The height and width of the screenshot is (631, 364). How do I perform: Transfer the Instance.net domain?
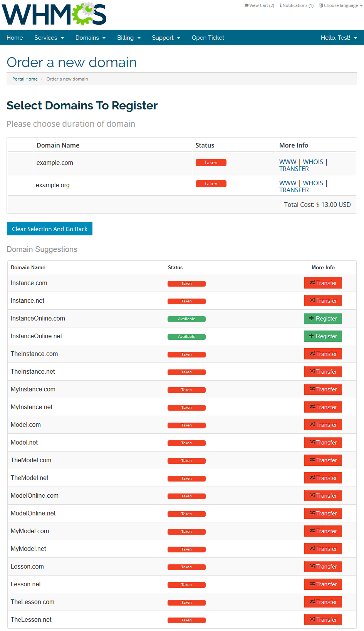click(x=323, y=301)
